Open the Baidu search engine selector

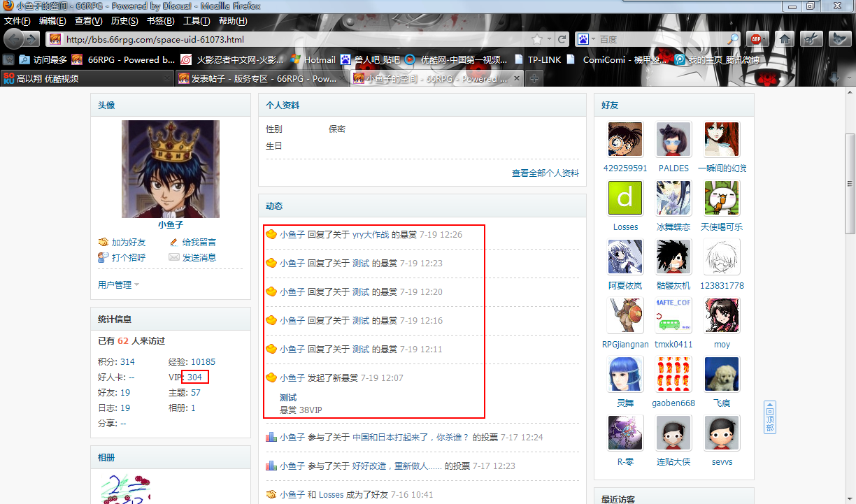(x=587, y=39)
